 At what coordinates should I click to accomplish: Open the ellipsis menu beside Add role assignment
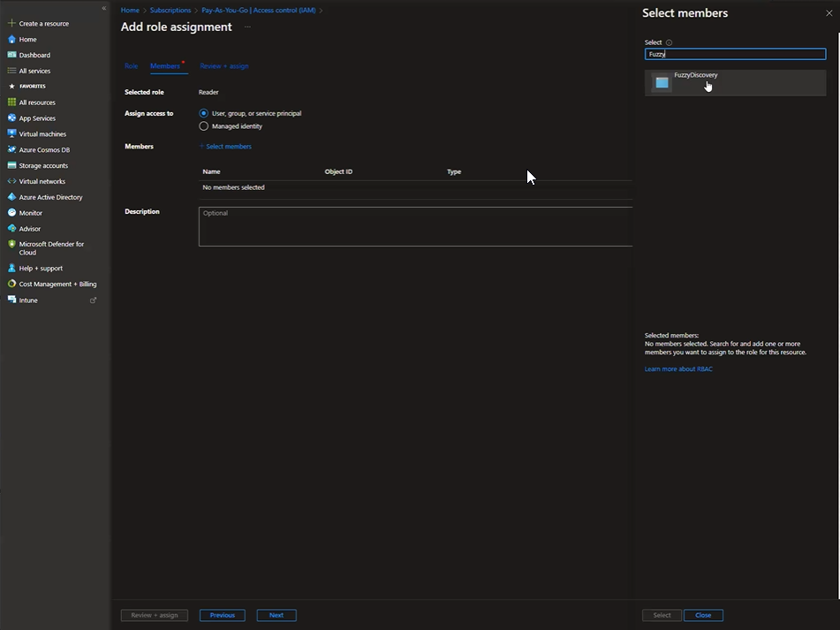point(247,27)
